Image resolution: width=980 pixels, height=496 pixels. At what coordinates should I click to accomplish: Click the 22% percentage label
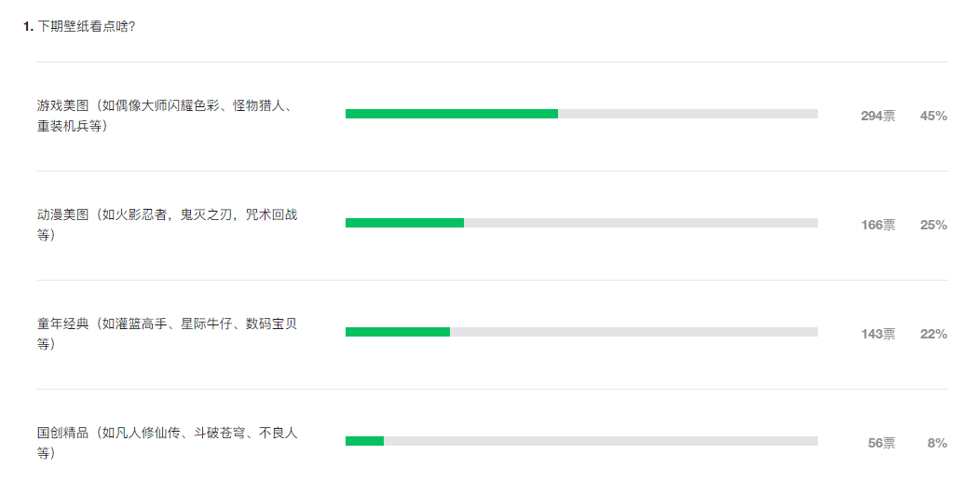933,334
